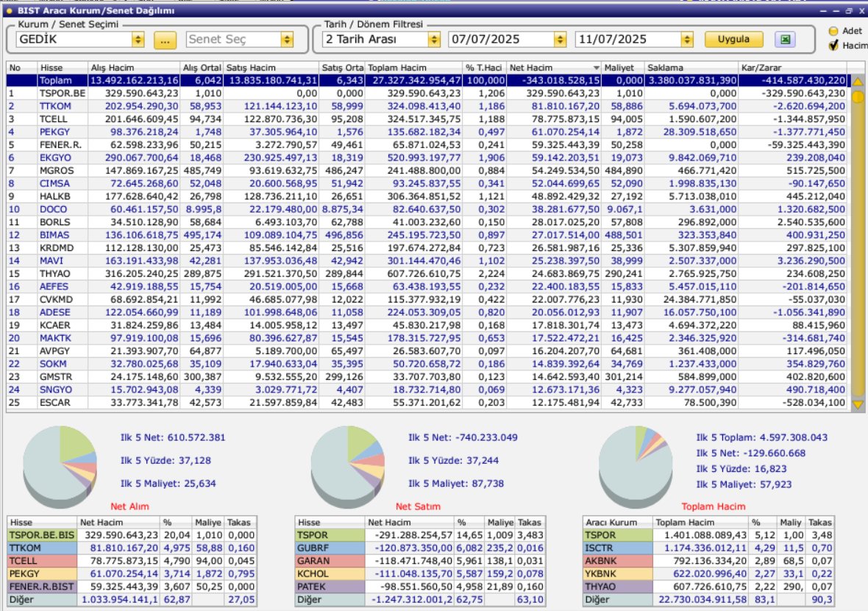
Task: Select the FENER.R. row in main table
Action: [x=427, y=144]
